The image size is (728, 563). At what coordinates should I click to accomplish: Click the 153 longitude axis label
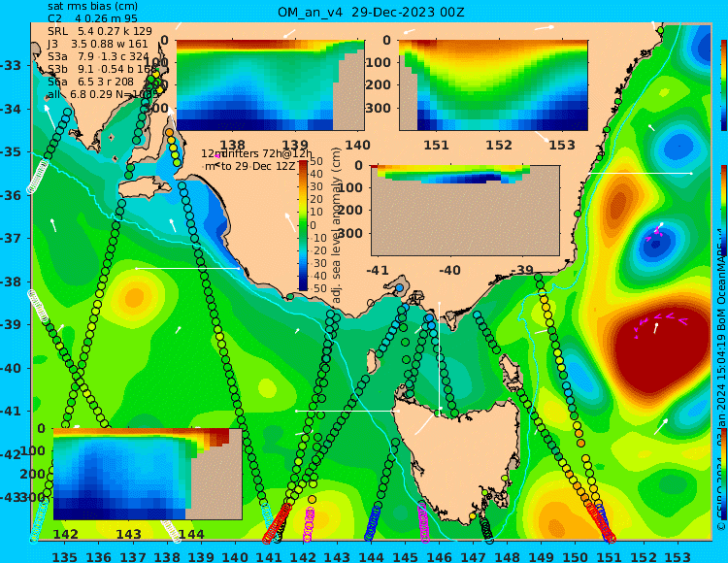pyautogui.click(x=678, y=556)
